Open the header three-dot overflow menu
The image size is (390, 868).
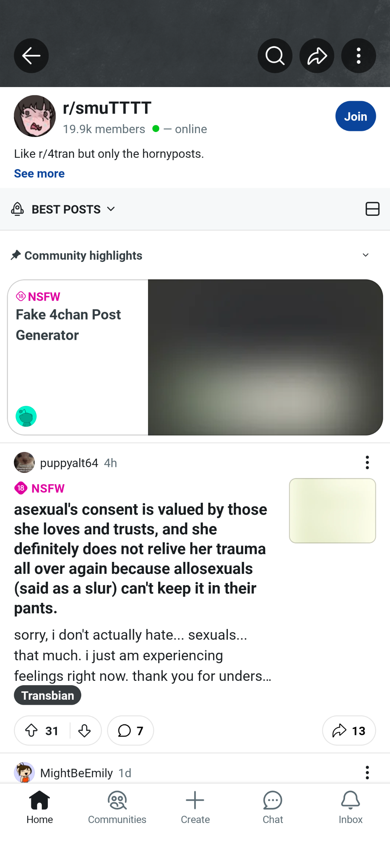pos(358,56)
